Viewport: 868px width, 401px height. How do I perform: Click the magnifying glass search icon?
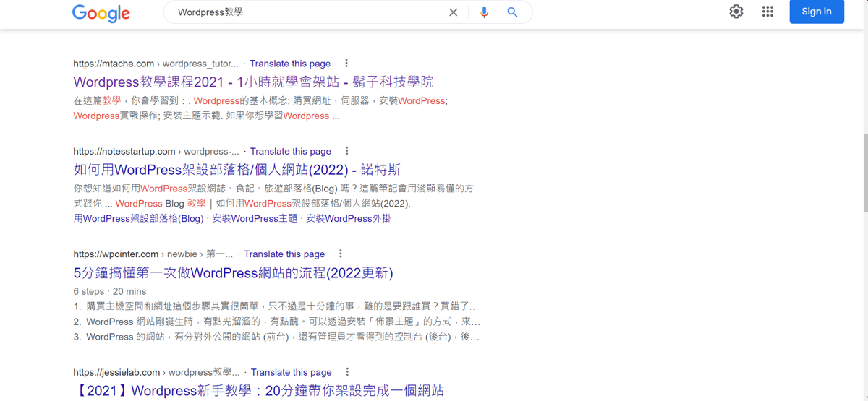(512, 12)
